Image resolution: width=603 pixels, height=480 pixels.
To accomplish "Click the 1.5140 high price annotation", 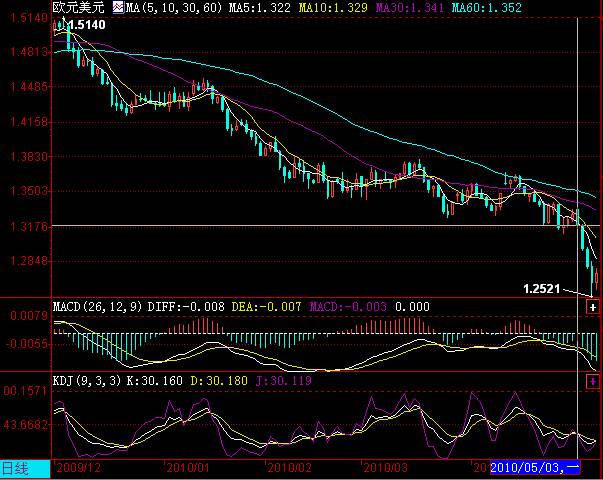I will point(87,25).
